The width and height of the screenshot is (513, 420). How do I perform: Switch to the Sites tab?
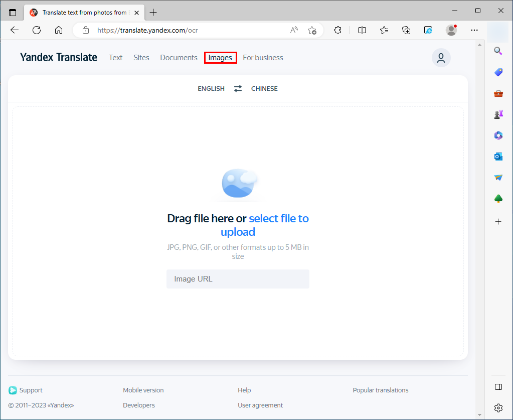point(141,58)
